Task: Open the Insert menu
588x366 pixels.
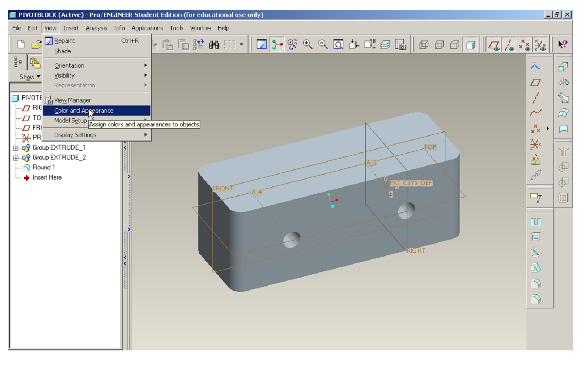Action: coord(71,28)
